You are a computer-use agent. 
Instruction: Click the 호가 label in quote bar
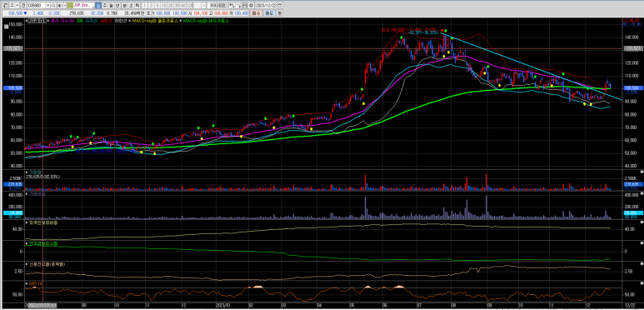tap(150, 13)
